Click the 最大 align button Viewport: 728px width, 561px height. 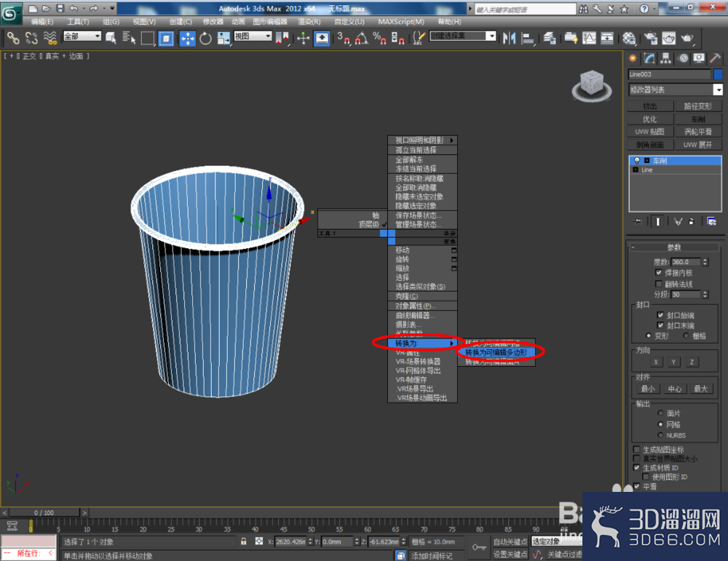tap(700, 389)
